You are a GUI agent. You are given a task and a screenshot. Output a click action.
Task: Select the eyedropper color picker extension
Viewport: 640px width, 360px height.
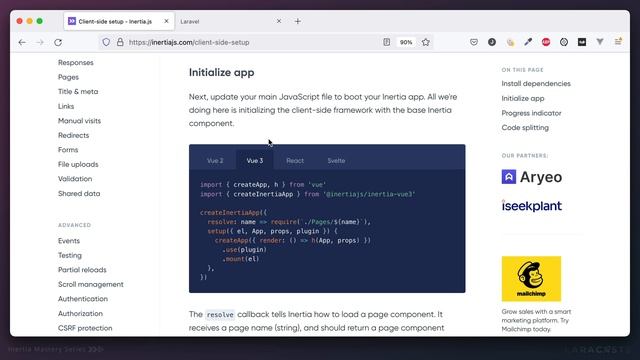(528, 42)
